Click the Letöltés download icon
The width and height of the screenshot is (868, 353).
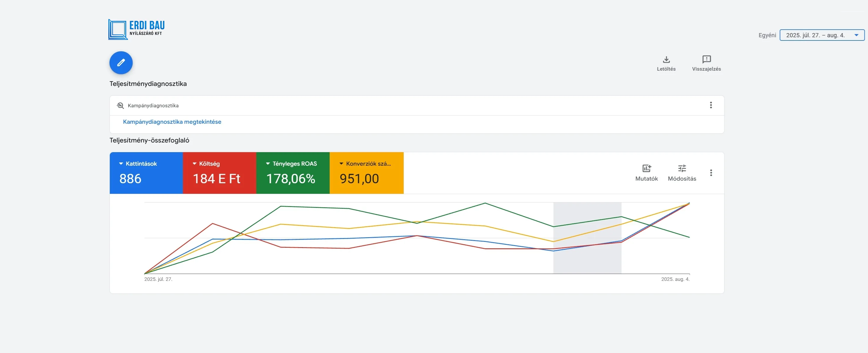tap(666, 60)
